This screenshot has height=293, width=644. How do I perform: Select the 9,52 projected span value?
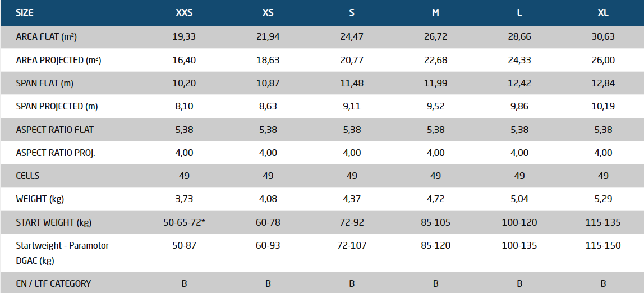click(x=435, y=106)
